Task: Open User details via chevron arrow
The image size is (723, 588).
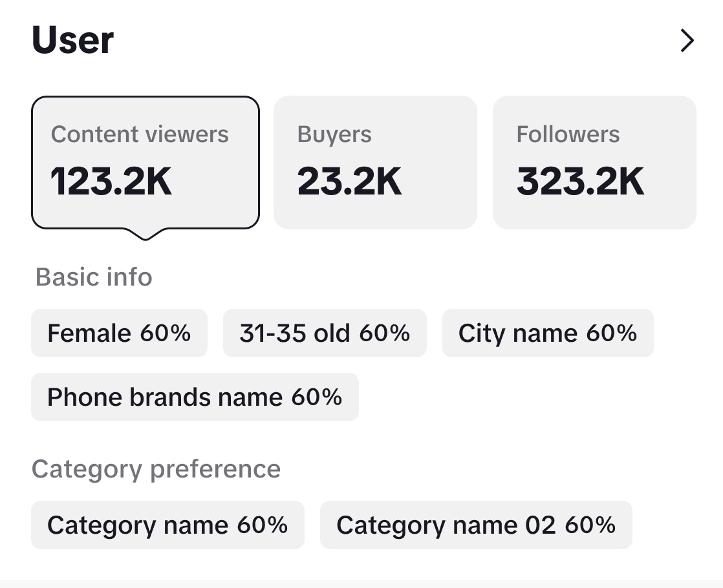Action: click(x=687, y=41)
